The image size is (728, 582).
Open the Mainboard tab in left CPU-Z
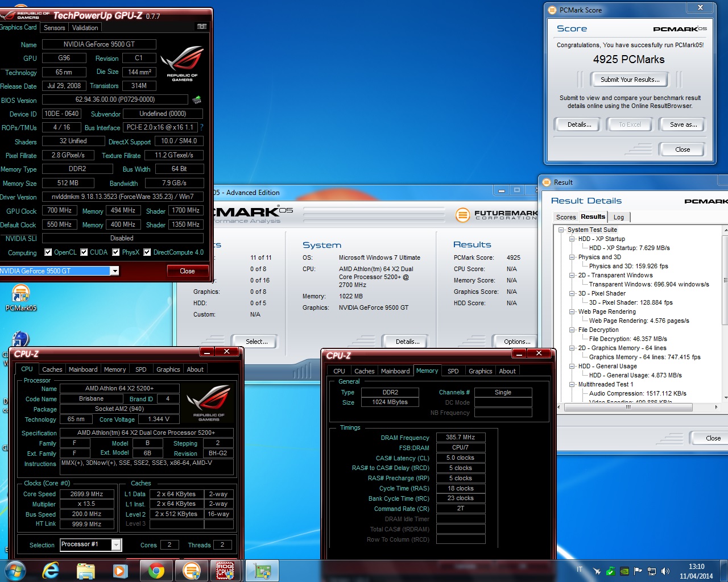[83, 369]
